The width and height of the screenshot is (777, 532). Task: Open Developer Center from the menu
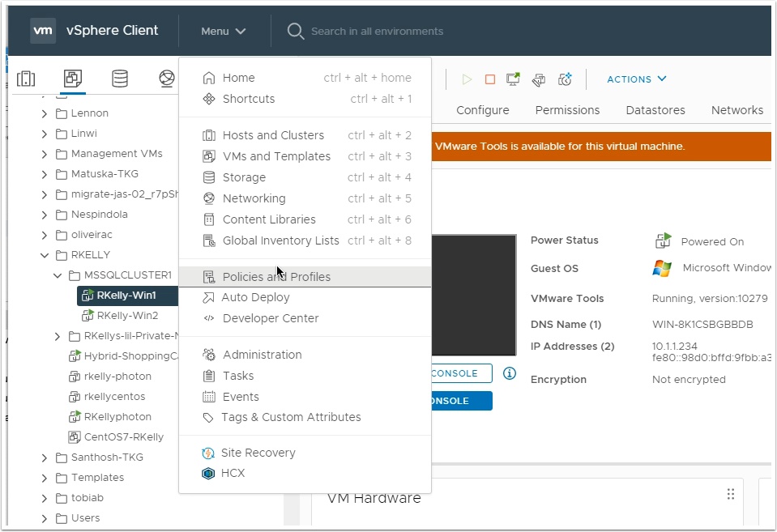pyautogui.click(x=305, y=318)
